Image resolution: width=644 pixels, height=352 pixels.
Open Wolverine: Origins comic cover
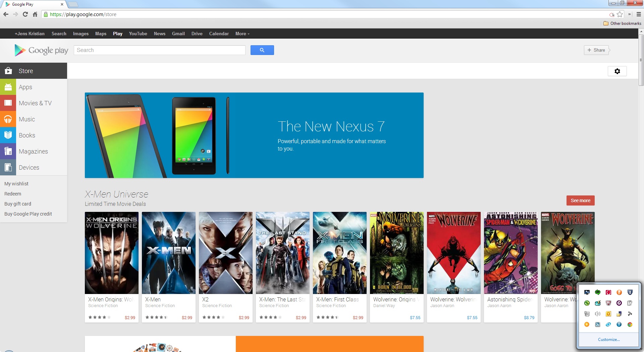pyautogui.click(x=396, y=253)
